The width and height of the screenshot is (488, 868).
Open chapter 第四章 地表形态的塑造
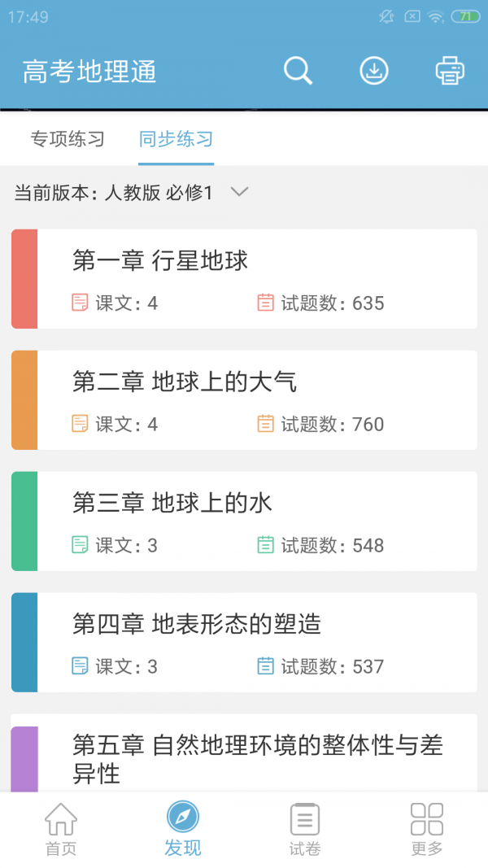point(244,641)
